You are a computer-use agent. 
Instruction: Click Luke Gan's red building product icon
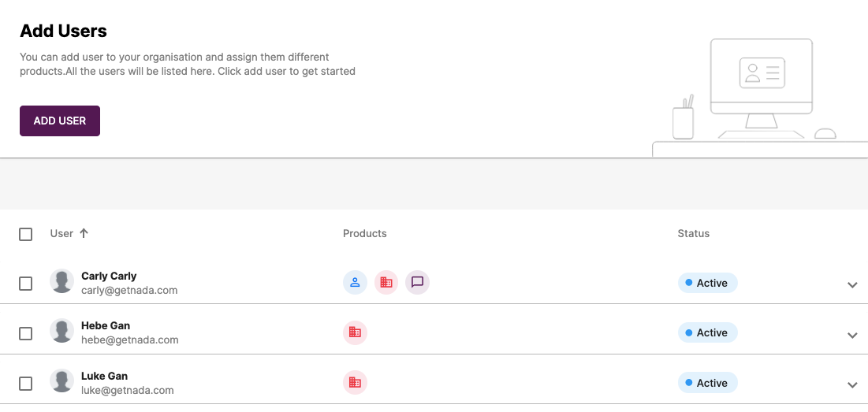[356, 382]
